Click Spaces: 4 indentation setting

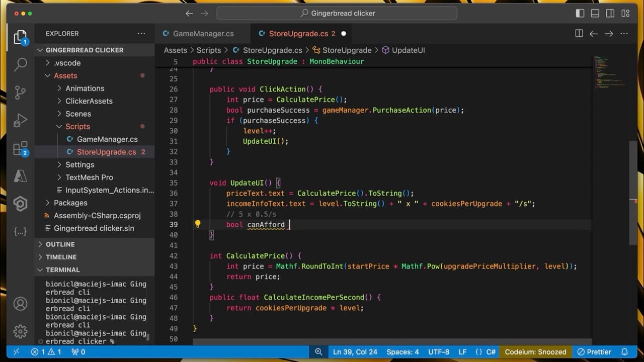(403, 352)
